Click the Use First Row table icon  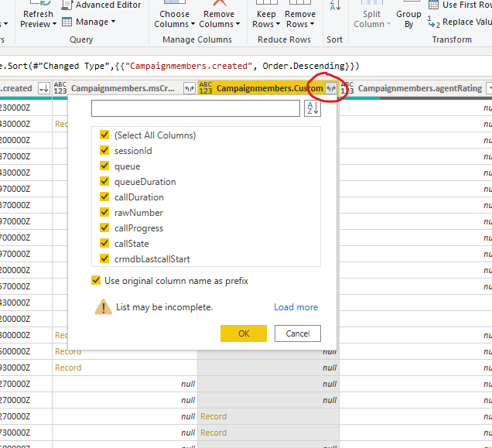pos(434,5)
